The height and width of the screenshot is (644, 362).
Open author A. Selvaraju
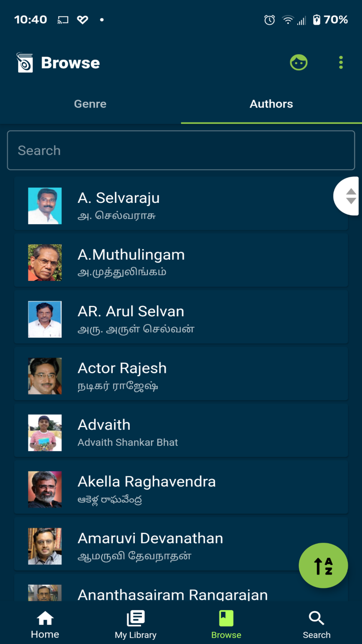point(181,206)
